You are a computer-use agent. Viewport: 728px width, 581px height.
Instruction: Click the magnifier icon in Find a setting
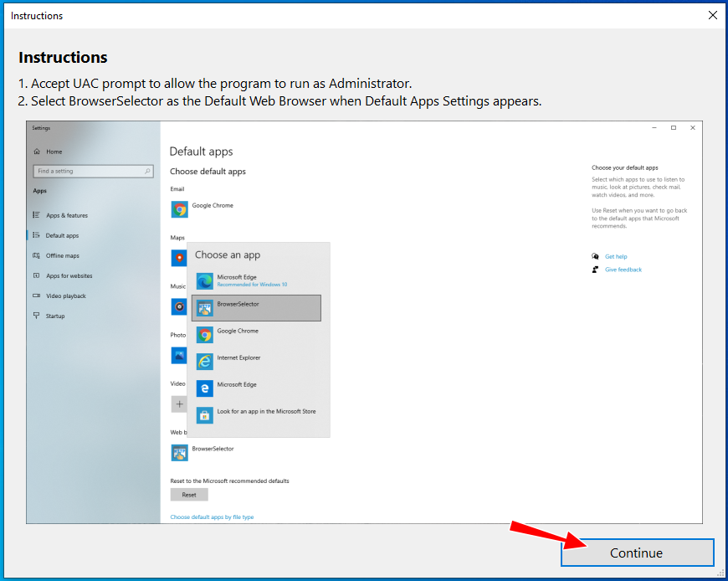147,171
